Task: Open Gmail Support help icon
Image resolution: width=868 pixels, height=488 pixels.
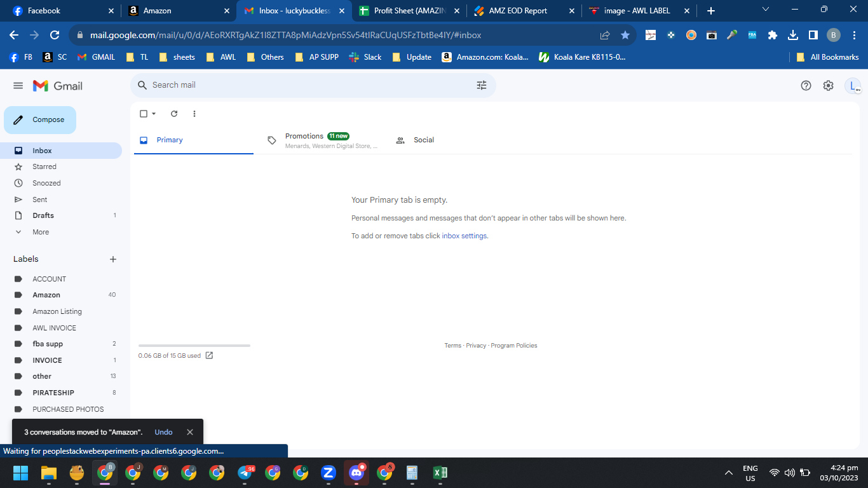Action: pos(806,86)
